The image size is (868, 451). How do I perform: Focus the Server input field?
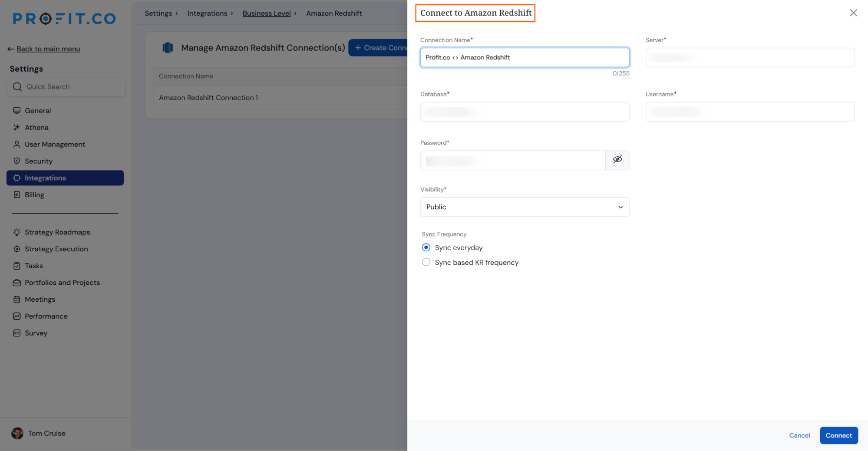[x=750, y=57]
